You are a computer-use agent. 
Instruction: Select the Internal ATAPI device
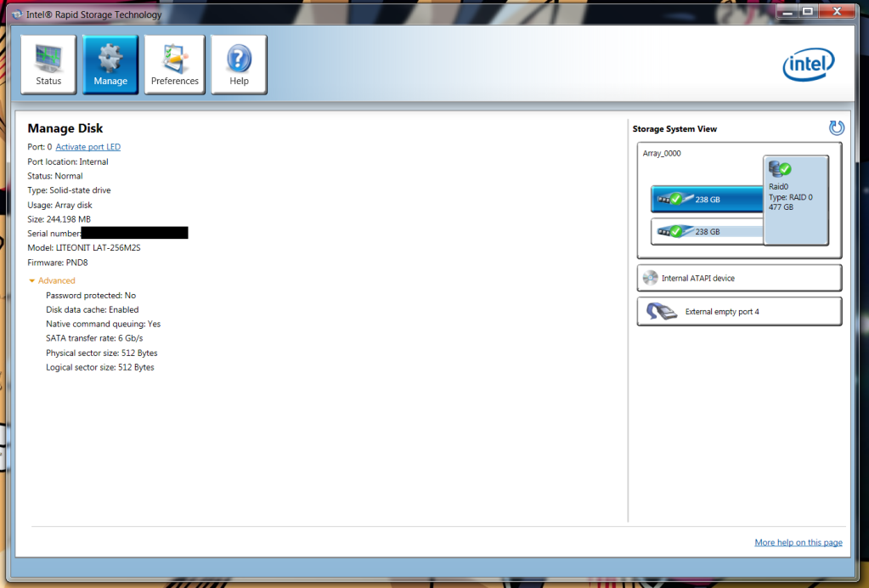[x=739, y=278]
